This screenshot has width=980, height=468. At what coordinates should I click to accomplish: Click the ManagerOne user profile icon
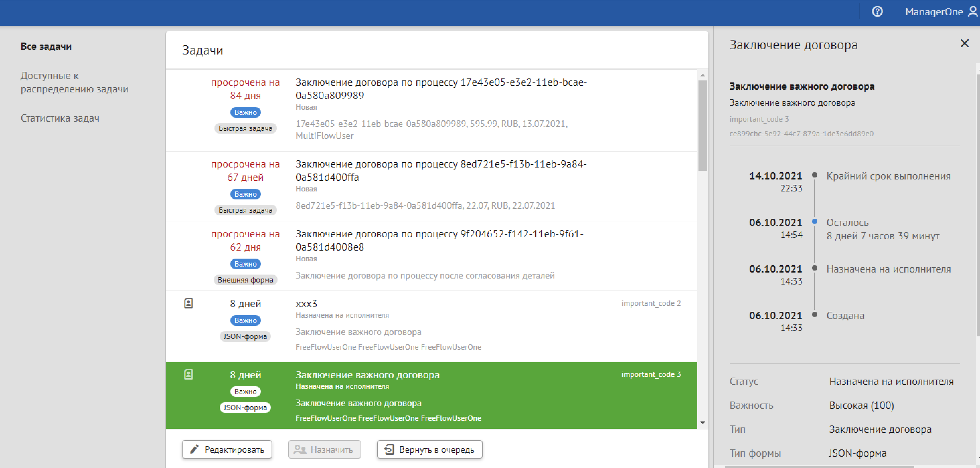[x=972, y=11]
